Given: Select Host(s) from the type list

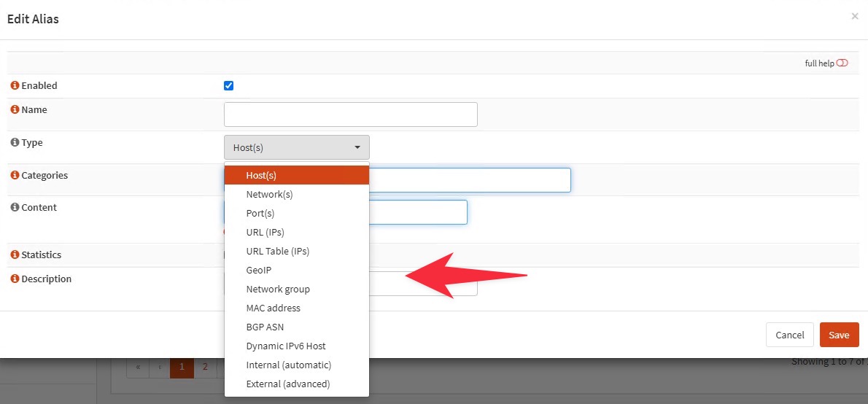Looking at the screenshot, I should pos(297,176).
